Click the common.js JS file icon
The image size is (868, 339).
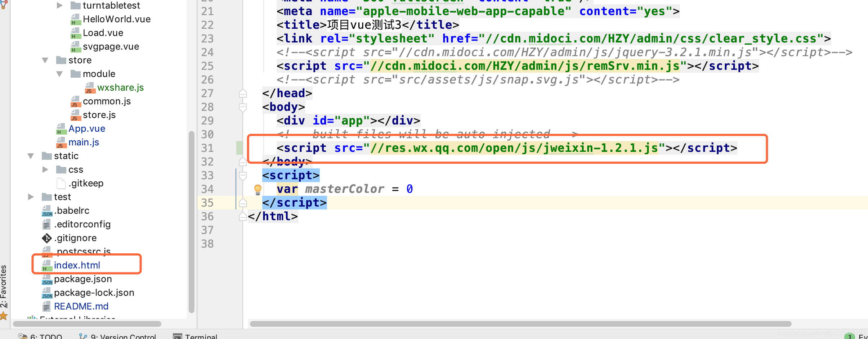76,101
